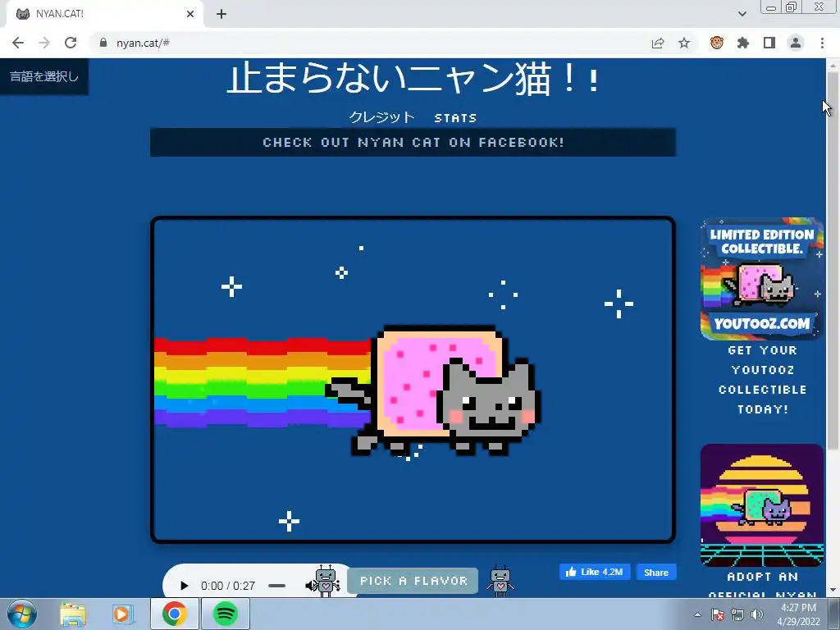Show hidden system tray icons
840x630 pixels.
pos(697,615)
